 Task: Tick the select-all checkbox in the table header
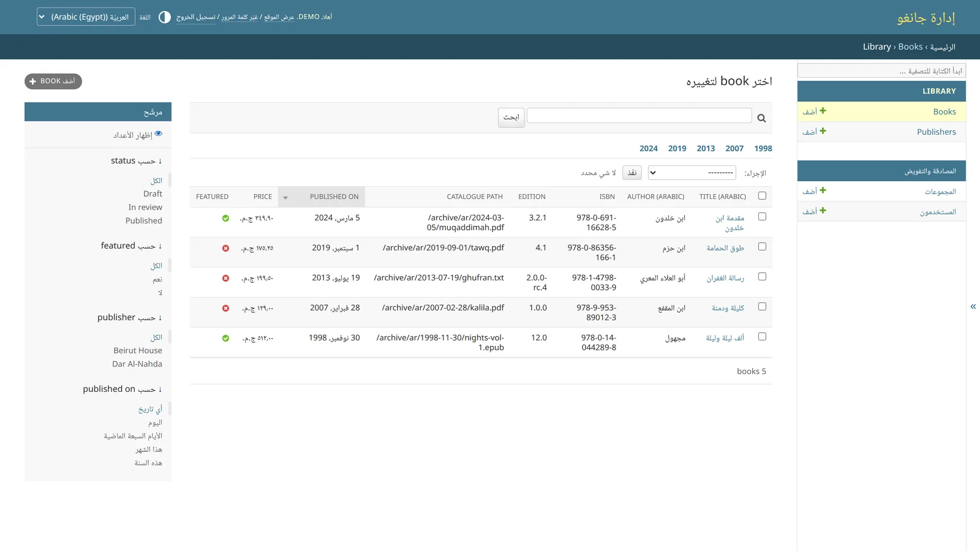[762, 196]
